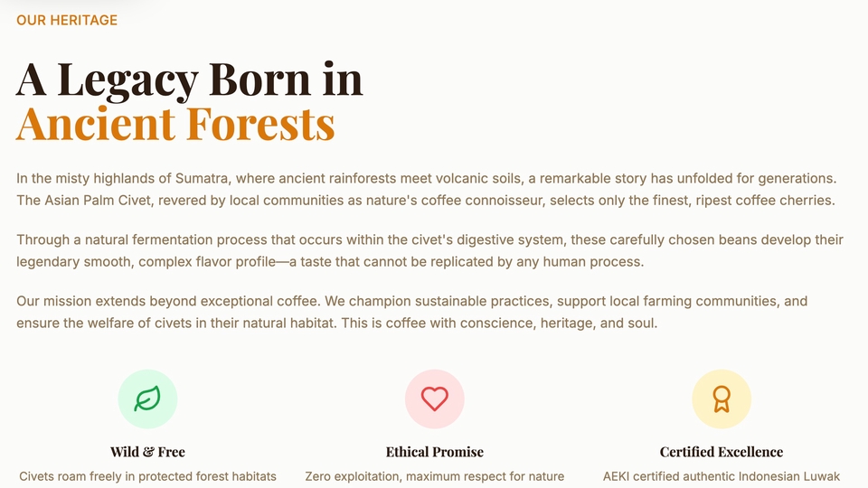868x488 pixels.
Task: Select the Certified Excellence heading
Action: tap(722, 452)
